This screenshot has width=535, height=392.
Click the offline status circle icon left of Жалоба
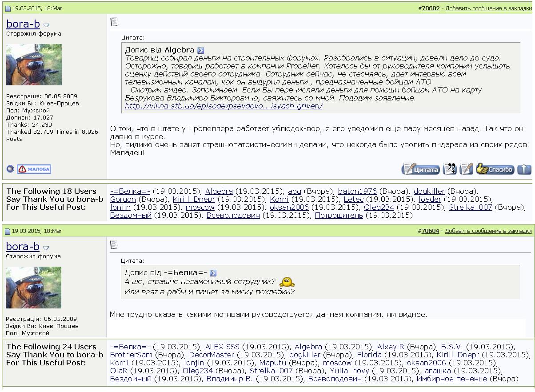point(10,169)
